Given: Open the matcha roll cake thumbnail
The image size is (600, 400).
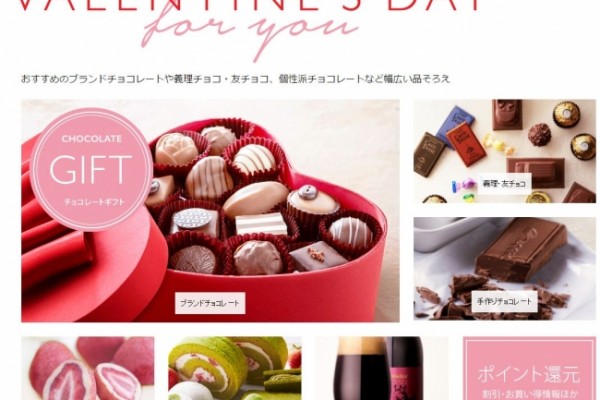Looking at the screenshot, I should [235, 368].
